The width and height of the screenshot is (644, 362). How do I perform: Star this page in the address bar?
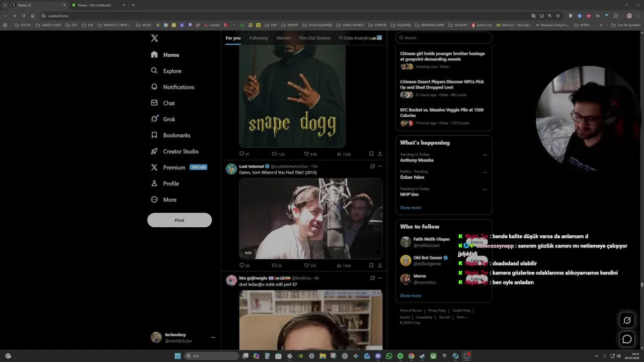pos(558,16)
